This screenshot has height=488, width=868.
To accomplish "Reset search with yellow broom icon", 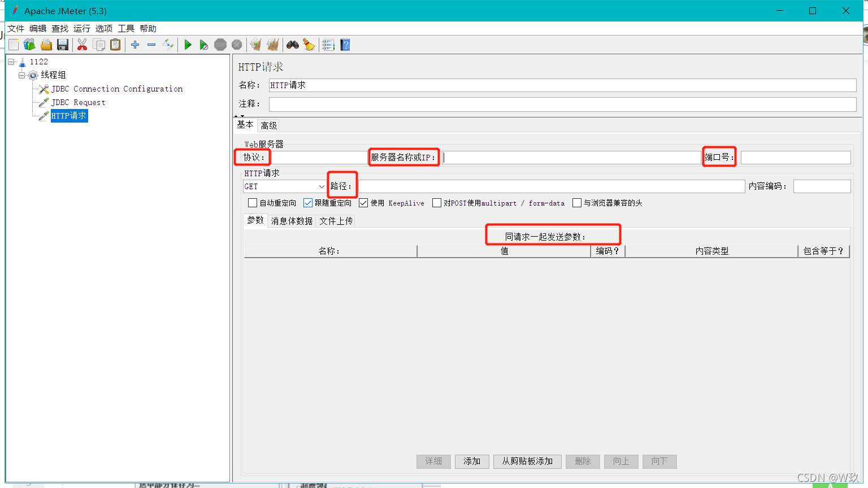I will [x=309, y=45].
